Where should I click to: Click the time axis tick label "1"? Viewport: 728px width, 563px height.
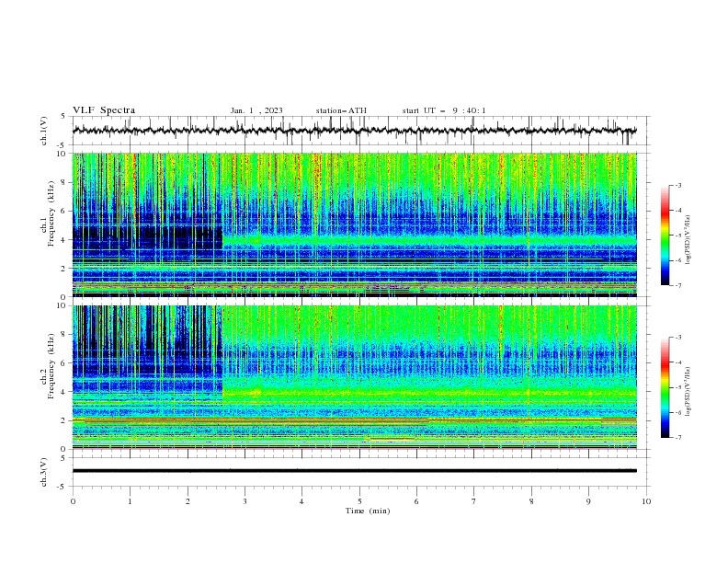point(130,501)
